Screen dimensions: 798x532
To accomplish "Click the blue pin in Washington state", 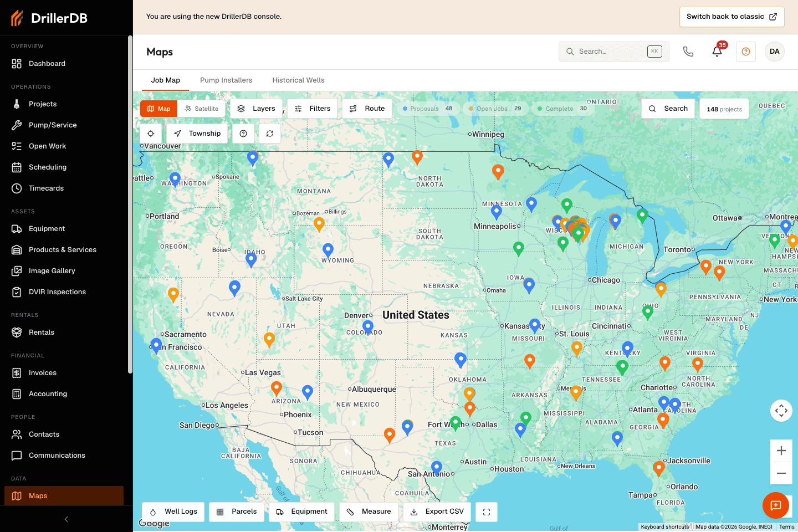I will click(175, 180).
